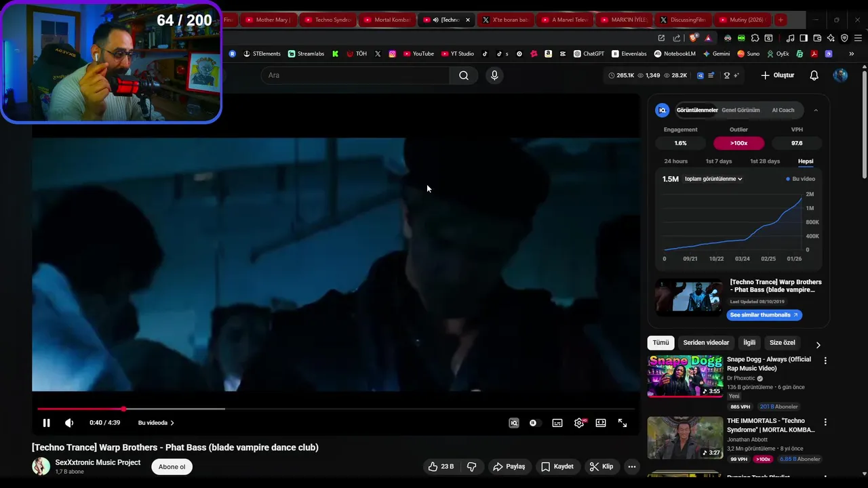Select the Seriden videolar filter chip
This screenshot has width=868, height=488.
pos(706,343)
